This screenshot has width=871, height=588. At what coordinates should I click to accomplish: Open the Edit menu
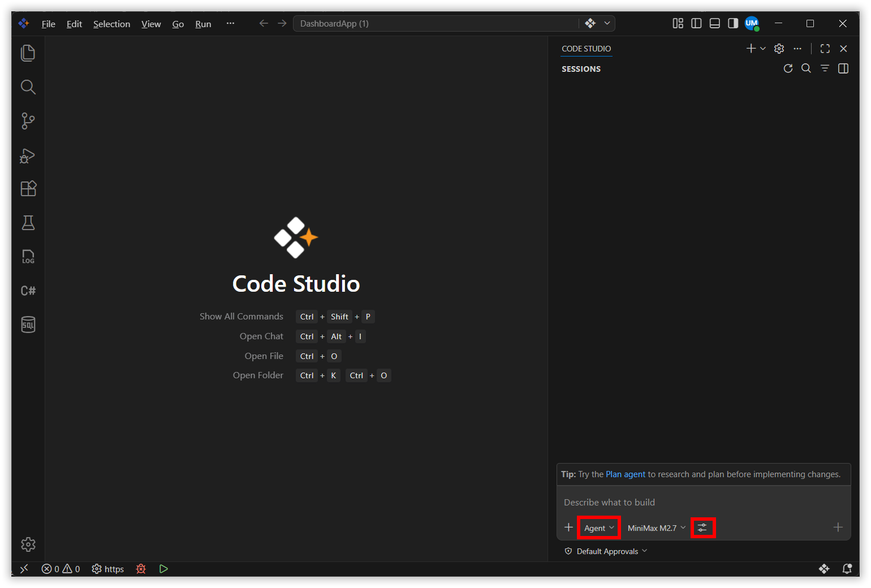pyautogui.click(x=74, y=24)
